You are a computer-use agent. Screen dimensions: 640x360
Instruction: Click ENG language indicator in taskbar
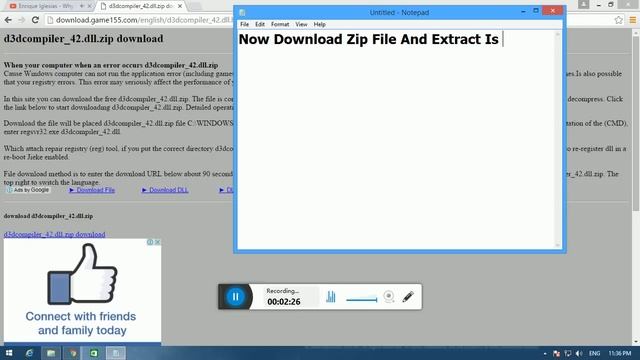[595, 353]
